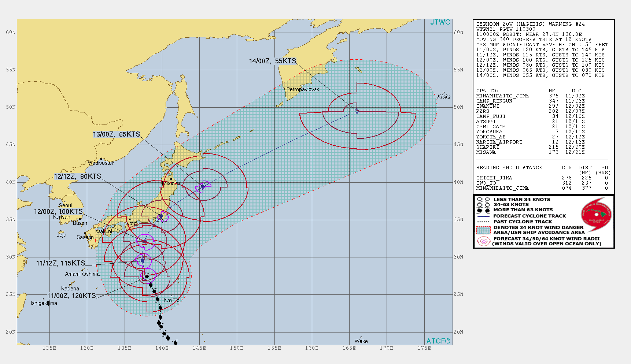Click the 160E longitude label on the bottom axis
The height and width of the screenshot is (364, 631).
(x=312, y=348)
